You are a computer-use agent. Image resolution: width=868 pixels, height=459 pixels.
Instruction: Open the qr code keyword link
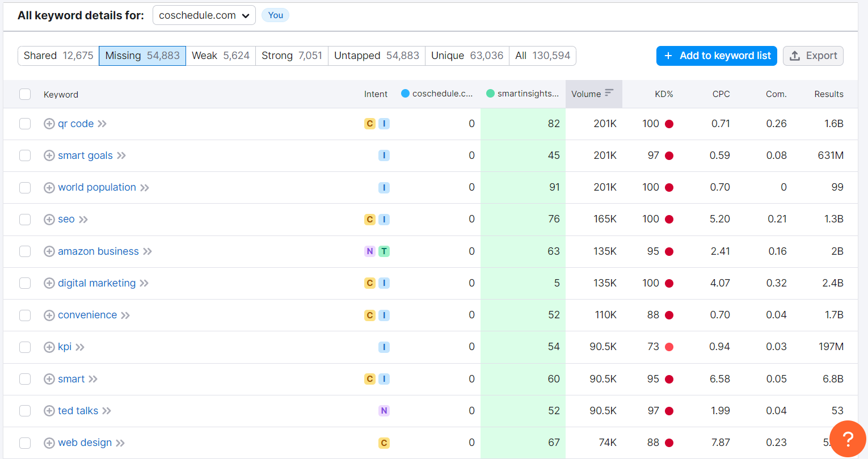pyautogui.click(x=76, y=124)
